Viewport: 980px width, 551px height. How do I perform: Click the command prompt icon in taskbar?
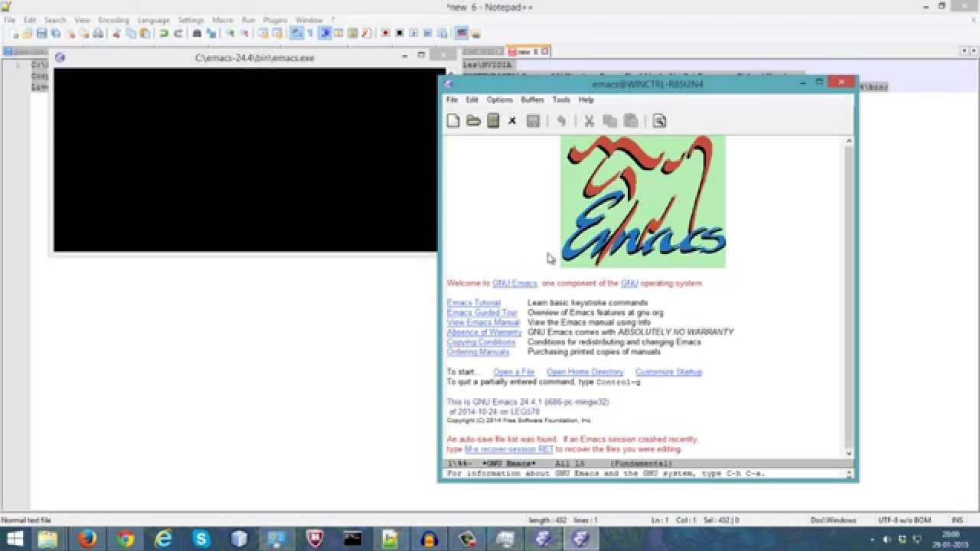pyautogui.click(x=353, y=539)
